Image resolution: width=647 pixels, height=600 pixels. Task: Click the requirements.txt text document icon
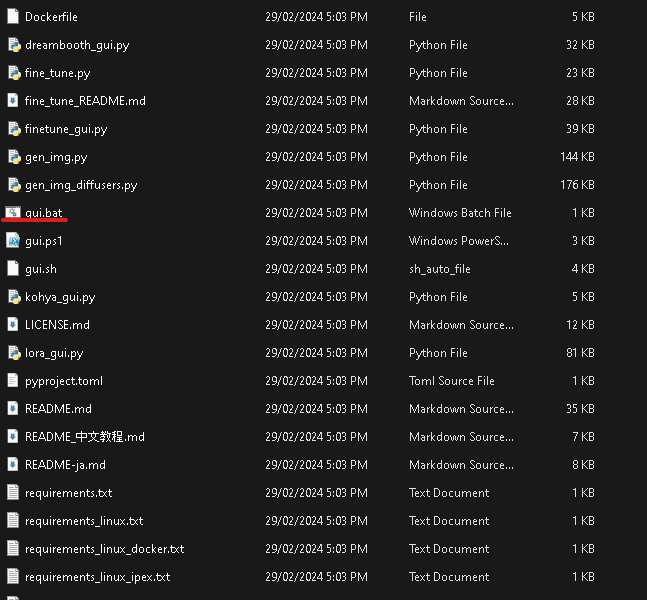click(x=13, y=493)
